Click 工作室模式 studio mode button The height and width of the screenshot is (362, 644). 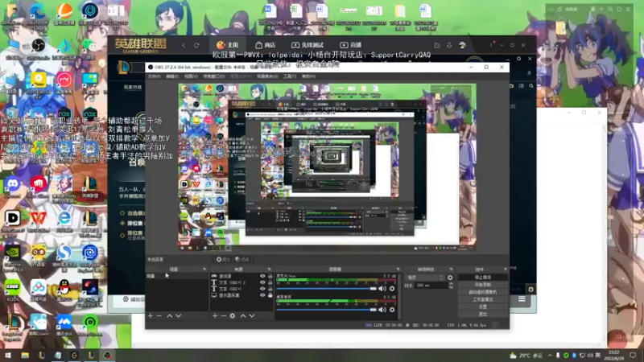click(x=482, y=299)
